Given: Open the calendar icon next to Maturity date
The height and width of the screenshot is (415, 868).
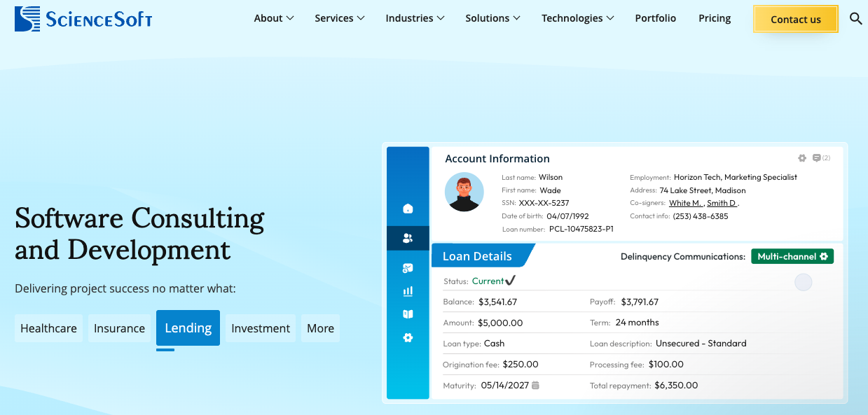Looking at the screenshot, I should pyautogui.click(x=536, y=386).
